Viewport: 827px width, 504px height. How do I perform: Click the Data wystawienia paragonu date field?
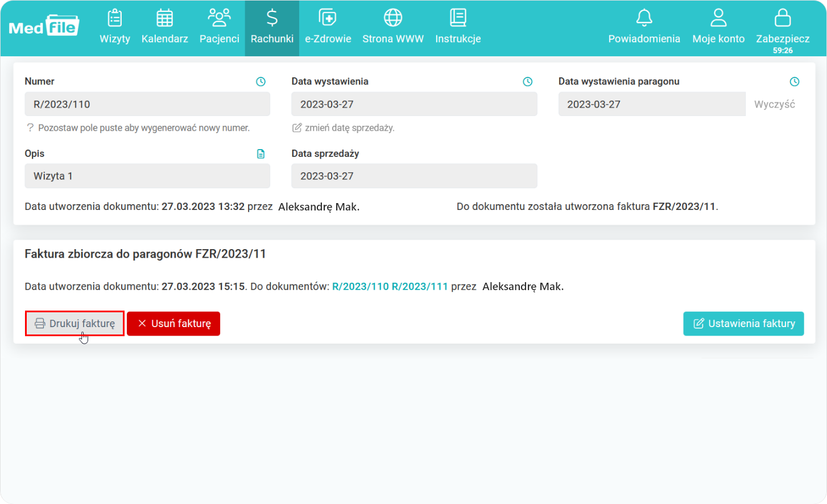click(x=652, y=104)
